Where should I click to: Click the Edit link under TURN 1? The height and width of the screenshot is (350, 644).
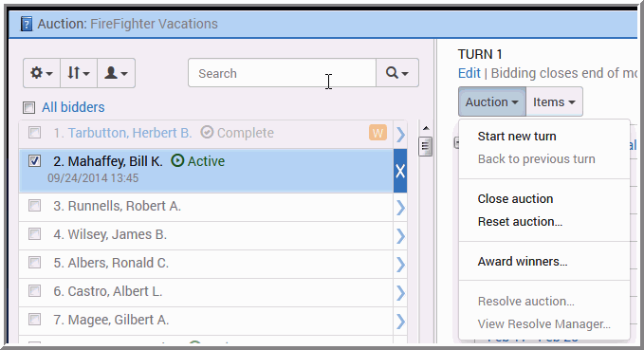click(x=469, y=73)
